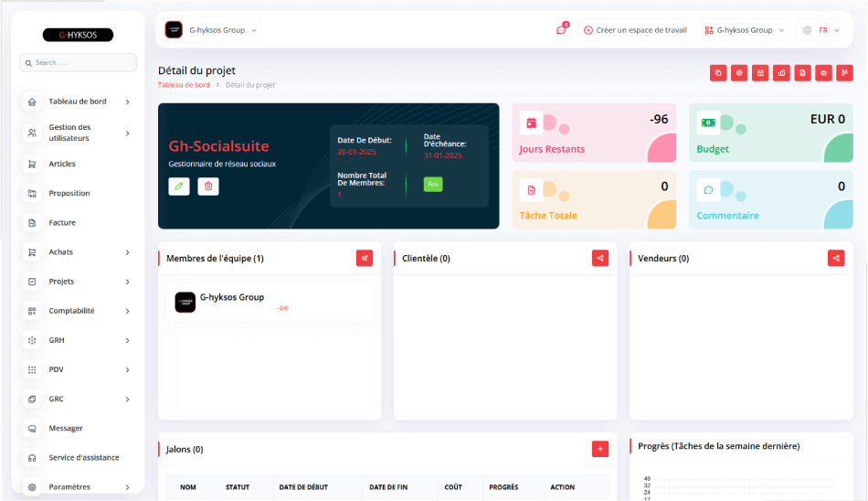
Task: Open the calendar view toolbar icon
Action: [760, 73]
